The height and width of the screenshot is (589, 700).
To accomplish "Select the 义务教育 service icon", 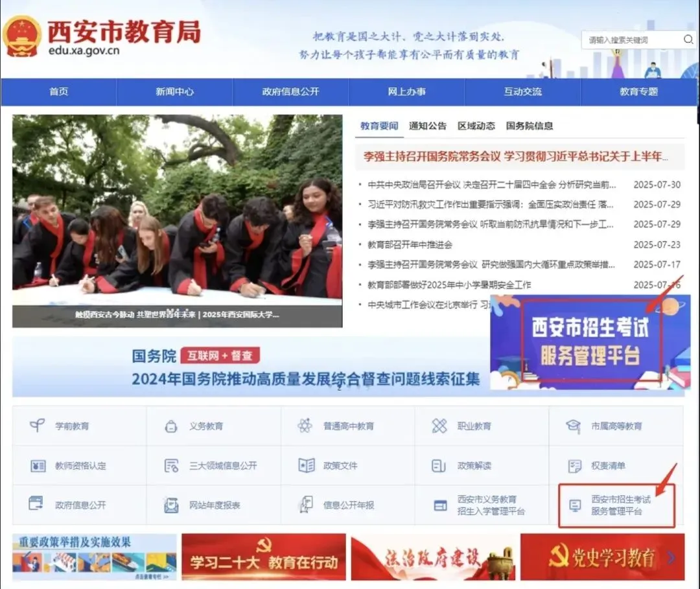I will (193, 426).
